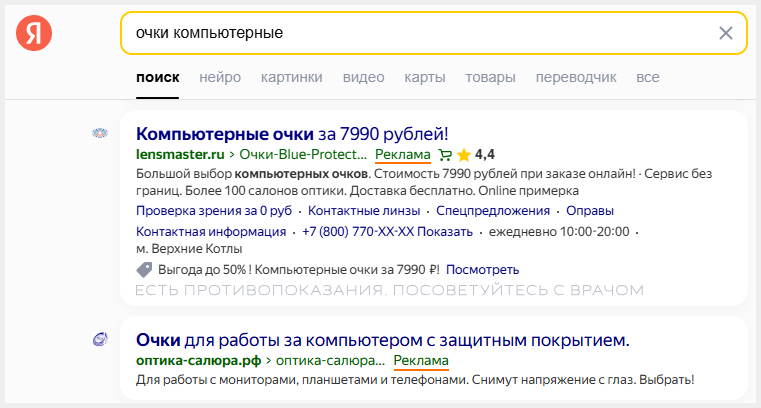Open 'Компьютерные очки за 7990 рублей!' result
The height and width of the screenshot is (408, 761).
pyautogui.click(x=292, y=133)
